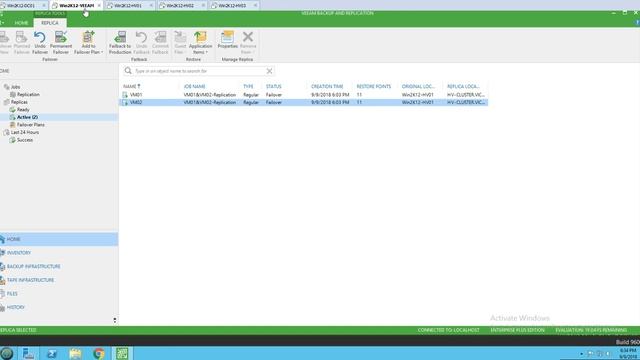This screenshot has width=640, height=360.
Task: Select Replication under Jobs
Action: (28, 94)
